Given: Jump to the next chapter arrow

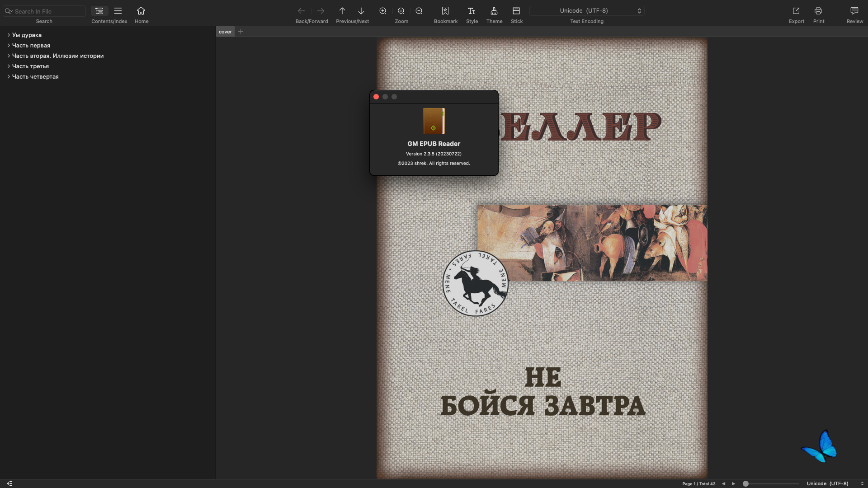Looking at the screenshot, I should click(361, 11).
